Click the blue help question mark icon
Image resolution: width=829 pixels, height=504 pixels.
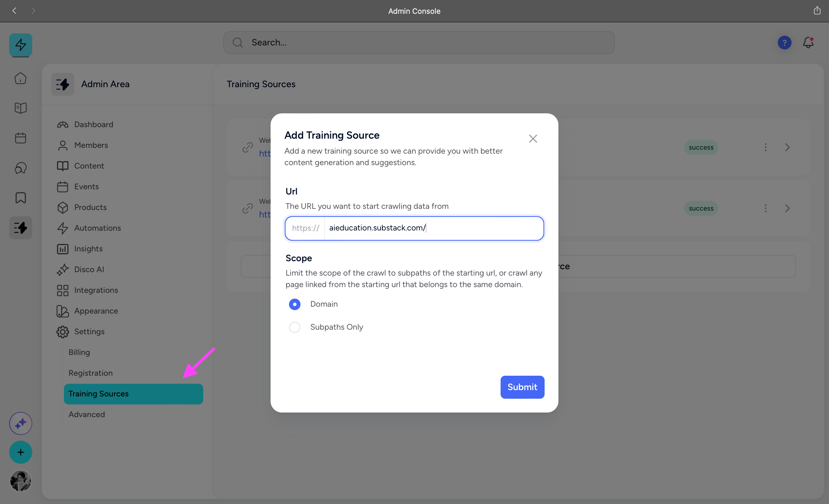[784, 43]
